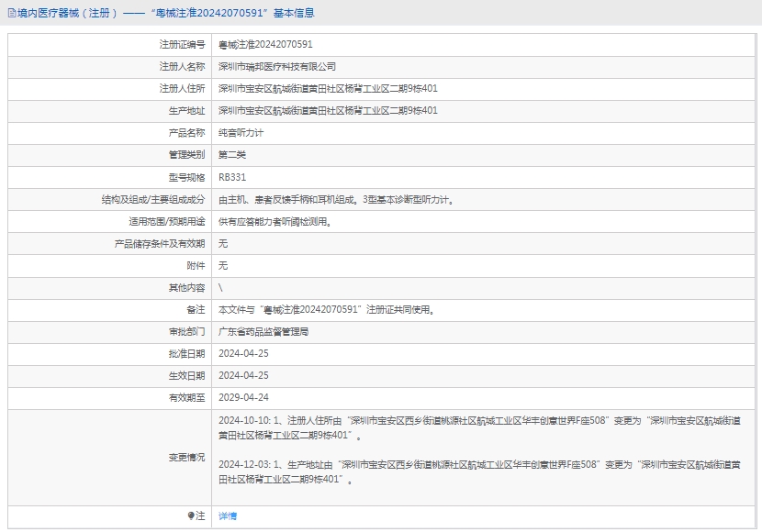762x532 pixels.
Task: Click the 生产地址 address value
Action: tap(328, 110)
